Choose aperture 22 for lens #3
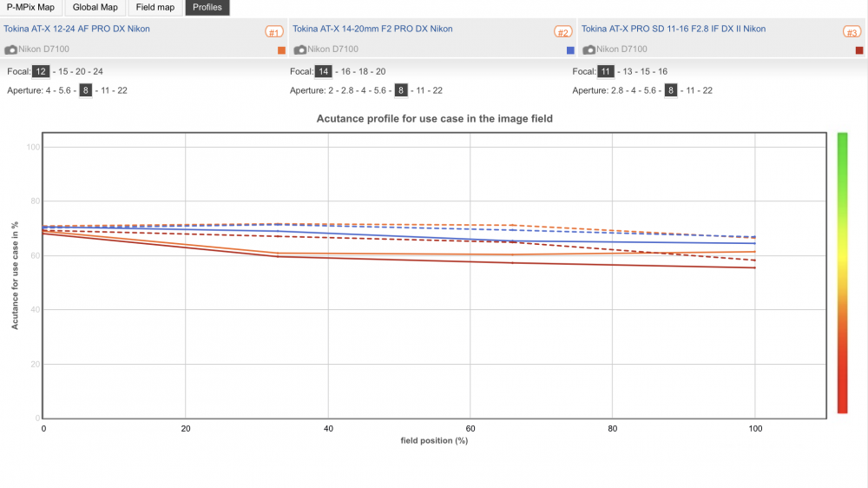The height and width of the screenshot is (488, 868). pyautogui.click(x=707, y=90)
